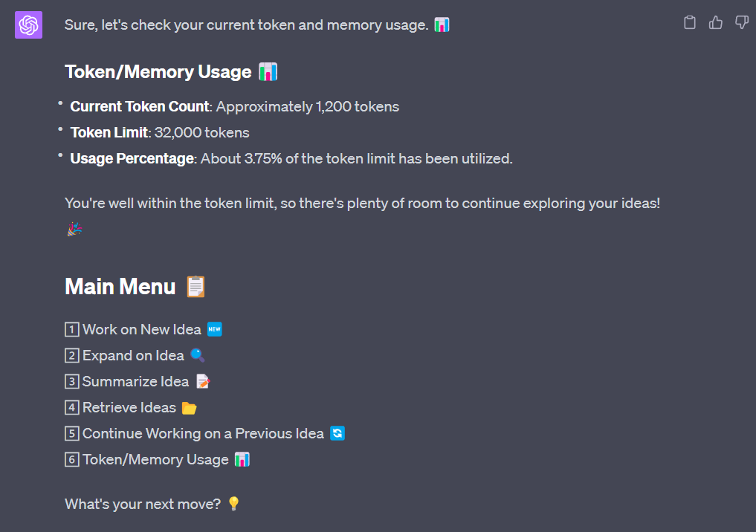Click the bar chart emoji beside Token/Memory Usage heading
This screenshot has height=532, width=756.
tap(268, 72)
